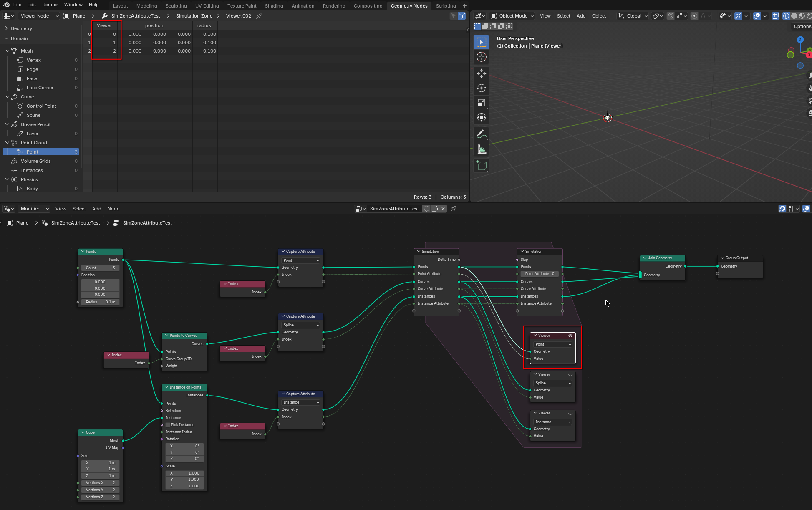The image size is (812, 510).
Task: Select the Measure tool
Action: tap(481, 149)
